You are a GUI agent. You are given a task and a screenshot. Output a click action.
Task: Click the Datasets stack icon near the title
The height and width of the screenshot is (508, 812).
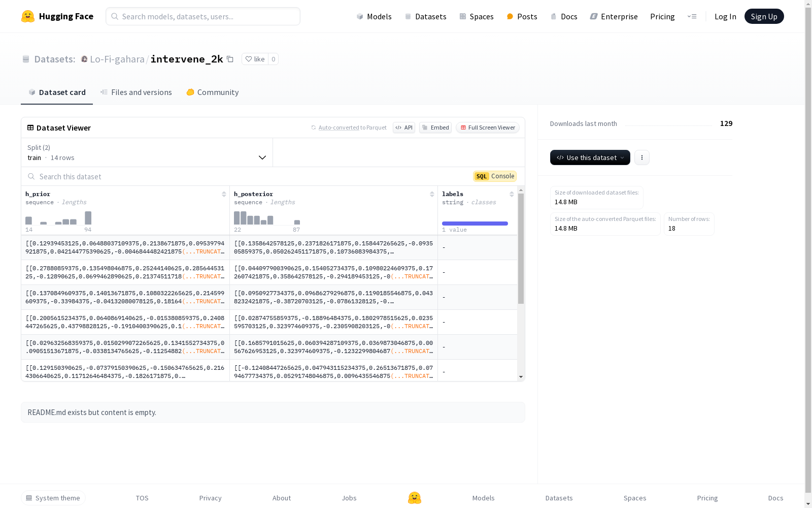[26, 59]
